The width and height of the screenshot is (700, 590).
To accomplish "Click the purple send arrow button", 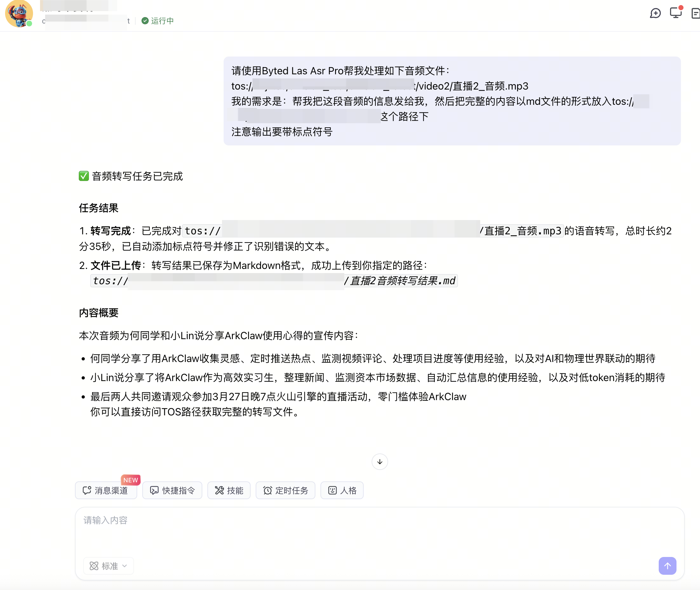I will tap(667, 566).
